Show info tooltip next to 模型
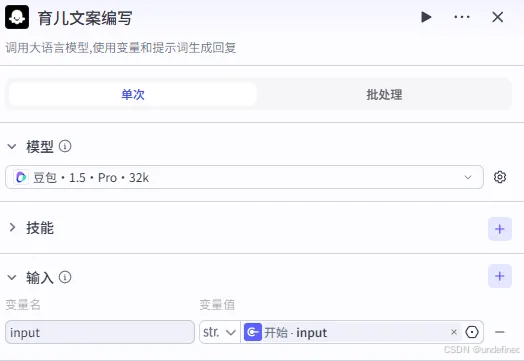 tap(65, 146)
